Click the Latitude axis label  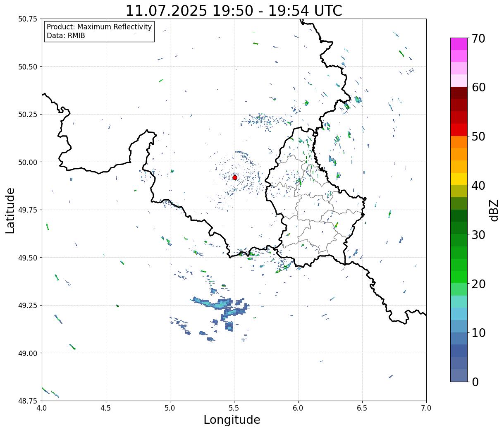point(10,210)
